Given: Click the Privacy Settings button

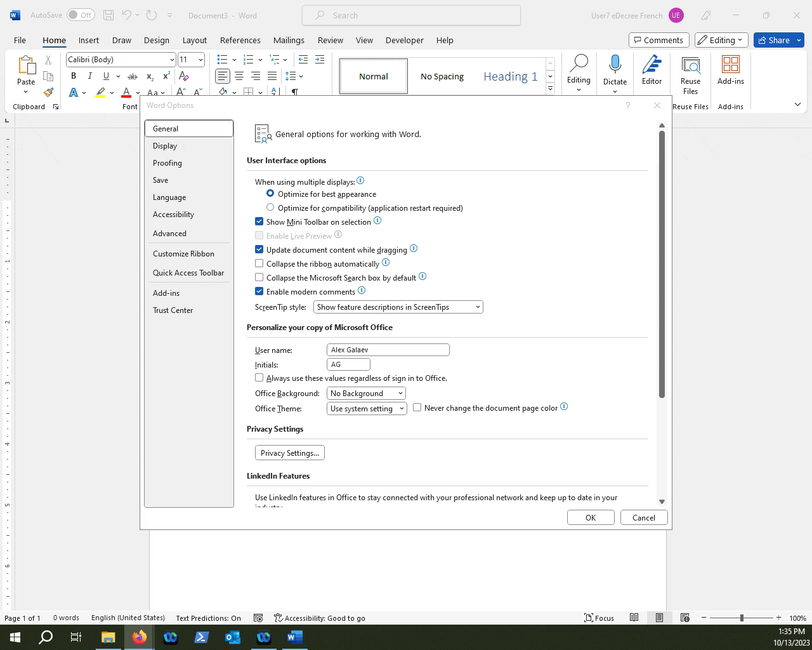Looking at the screenshot, I should 289,453.
